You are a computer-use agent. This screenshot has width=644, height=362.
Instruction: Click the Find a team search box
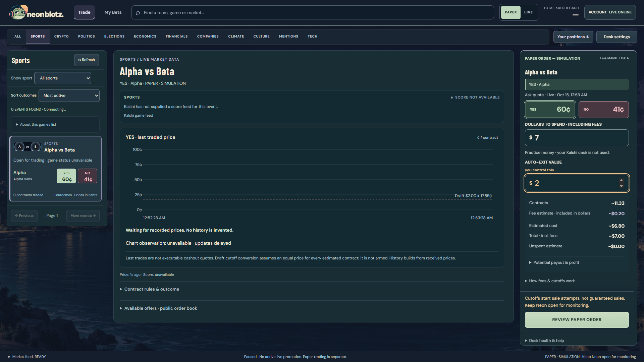(x=313, y=12)
